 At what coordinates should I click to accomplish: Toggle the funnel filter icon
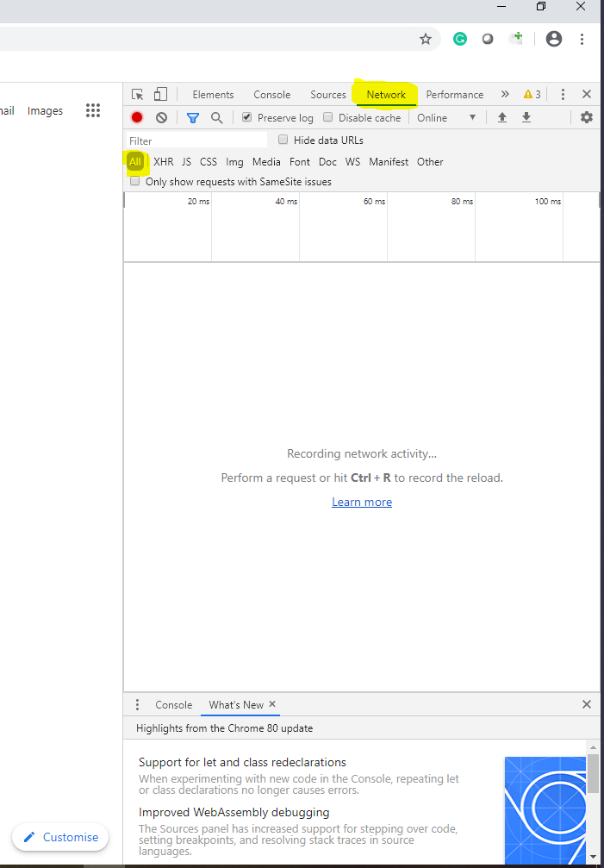click(193, 117)
